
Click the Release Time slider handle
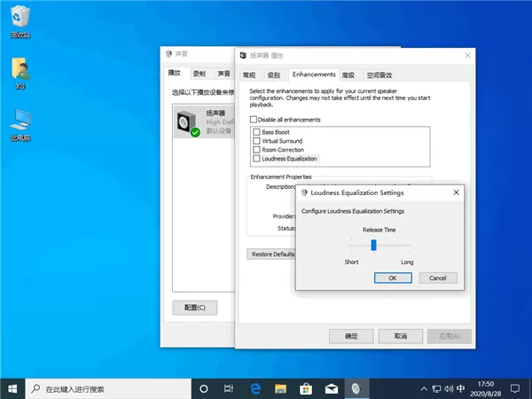pos(373,245)
